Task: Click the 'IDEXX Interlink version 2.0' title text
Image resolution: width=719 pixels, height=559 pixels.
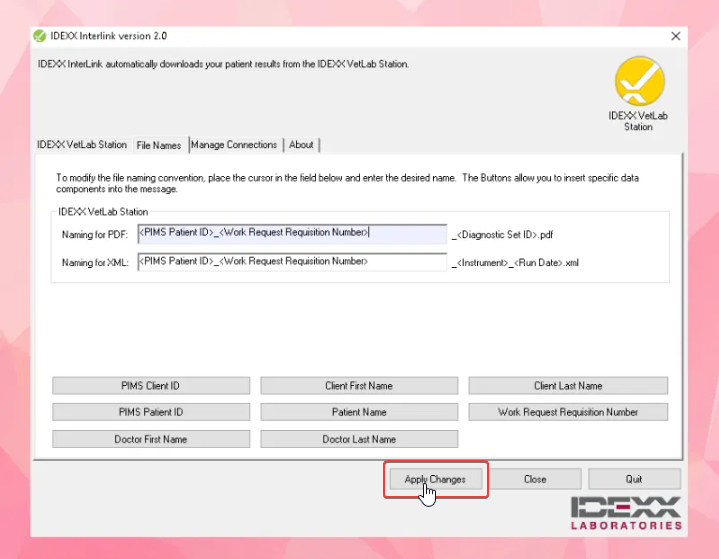Action: [x=109, y=36]
